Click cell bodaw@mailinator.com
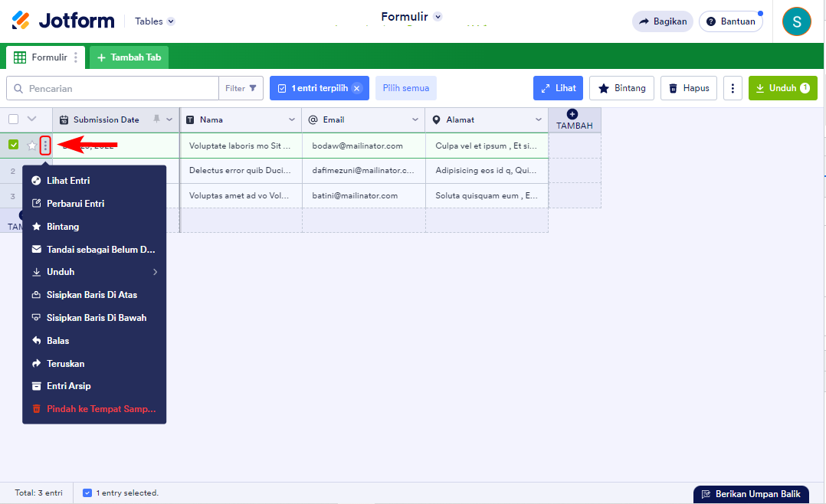This screenshot has width=826, height=504. tap(364, 146)
